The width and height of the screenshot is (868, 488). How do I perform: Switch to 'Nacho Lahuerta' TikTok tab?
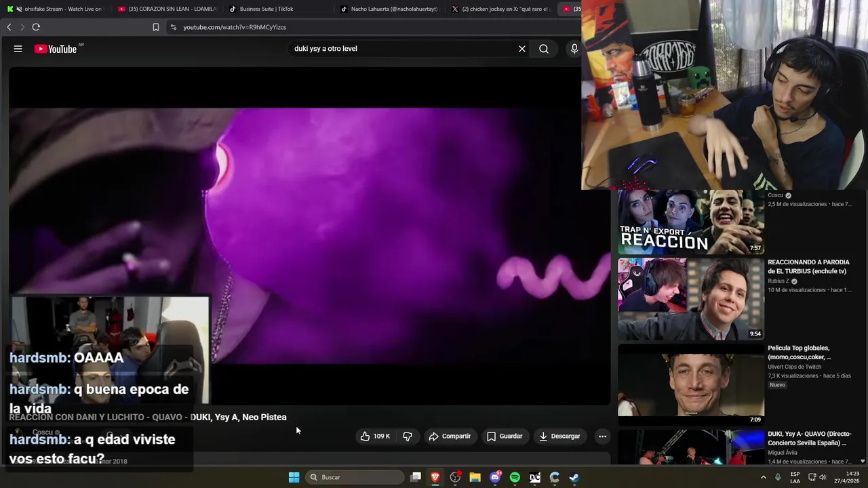389,9
